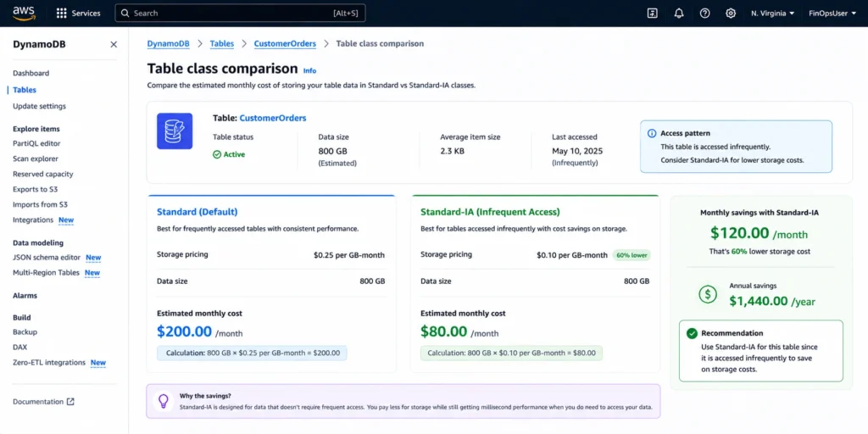Screen dimensions: 868x434
Task: Focus the top Search field
Action: coord(240,14)
